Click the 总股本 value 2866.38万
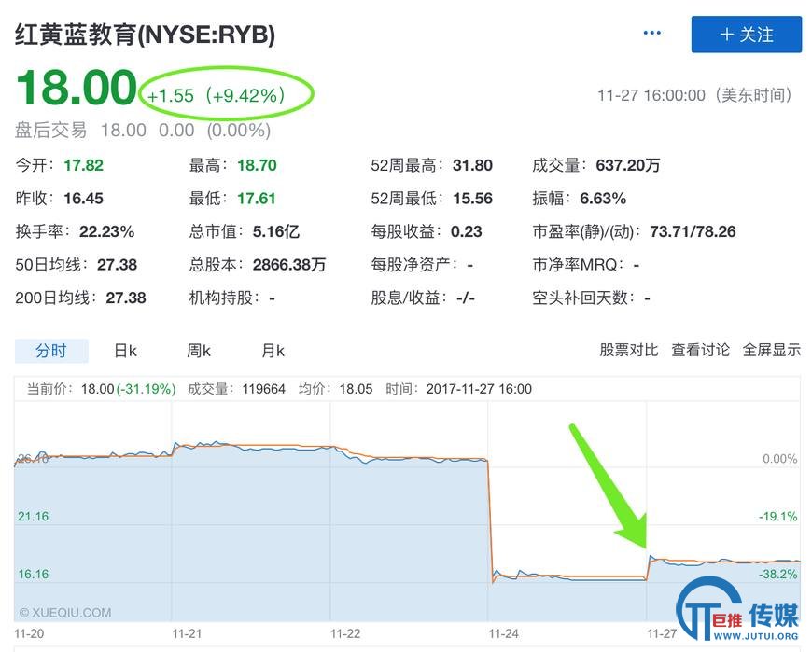Screen dimensions: 812x652 click(x=289, y=265)
